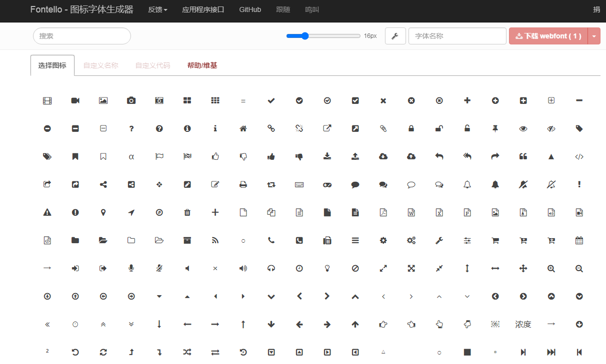Switch to the 帮助/维基 tab
606x364 pixels.
click(x=202, y=65)
